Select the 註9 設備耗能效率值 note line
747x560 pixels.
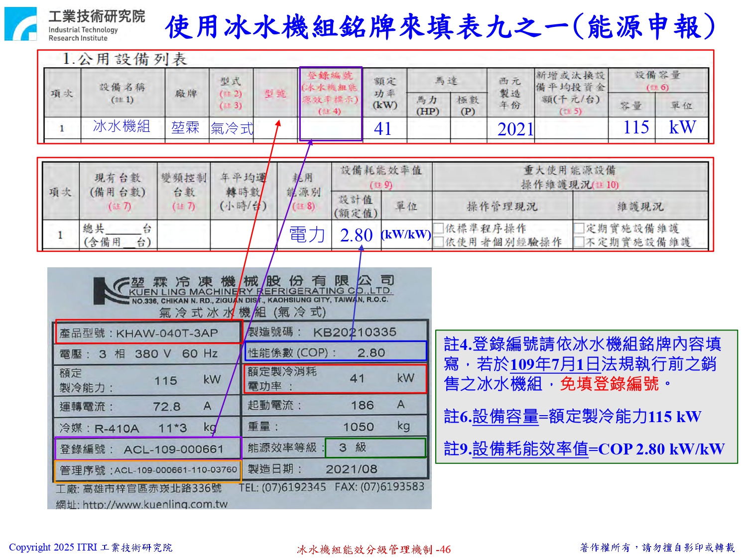[x=584, y=448]
